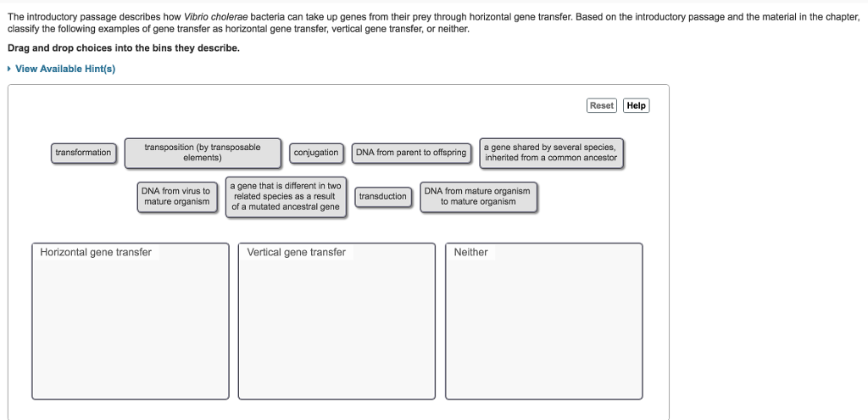Click the Horizontal gene transfer bin label

pyautogui.click(x=96, y=253)
